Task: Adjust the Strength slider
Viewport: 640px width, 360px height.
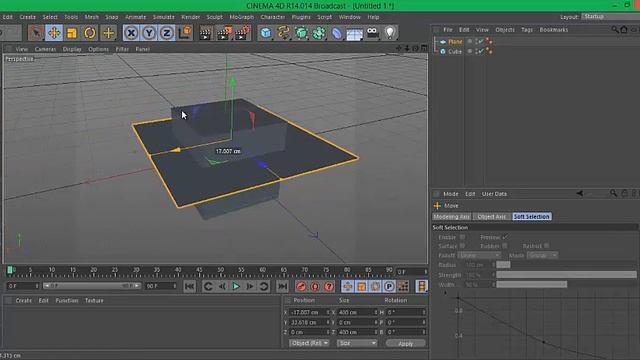Action: click(x=566, y=275)
